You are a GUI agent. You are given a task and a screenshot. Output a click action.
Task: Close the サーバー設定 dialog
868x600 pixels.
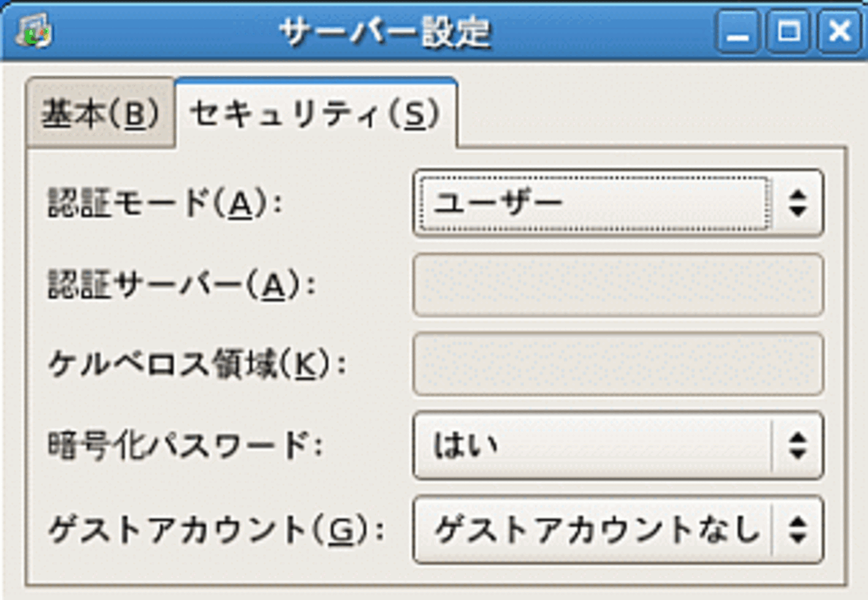(x=838, y=31)
